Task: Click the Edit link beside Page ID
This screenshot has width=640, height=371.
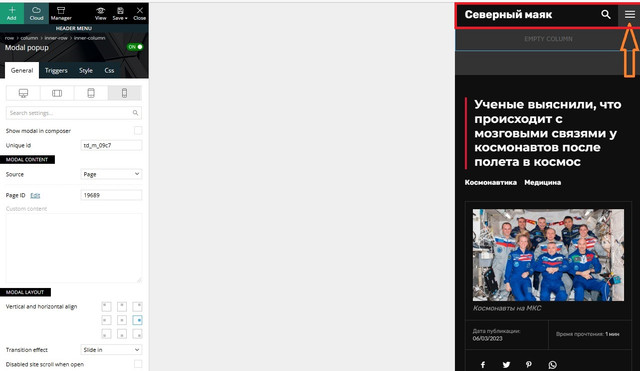Action: (x=35, y=195)
